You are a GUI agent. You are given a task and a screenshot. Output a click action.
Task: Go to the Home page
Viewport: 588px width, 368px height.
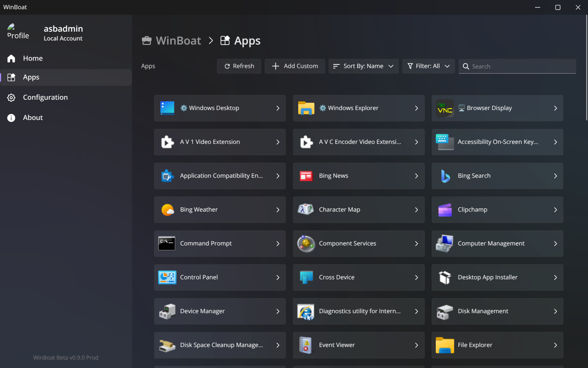pyautogui.click(x=66, y=58)
